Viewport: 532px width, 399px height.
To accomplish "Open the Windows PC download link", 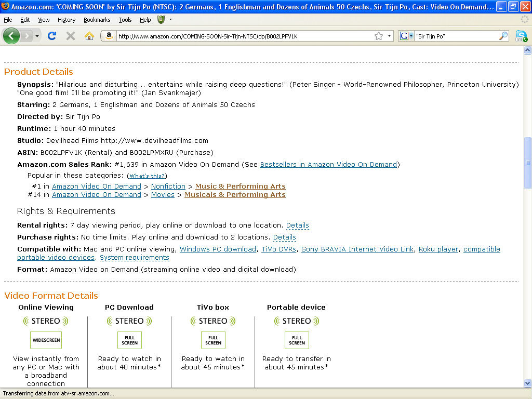I will pyautogui.click(x=218, y=249).
